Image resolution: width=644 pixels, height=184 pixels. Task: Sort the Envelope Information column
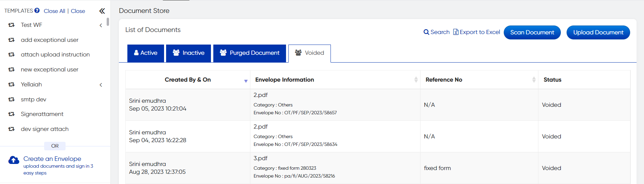click(x=416, y=80)
